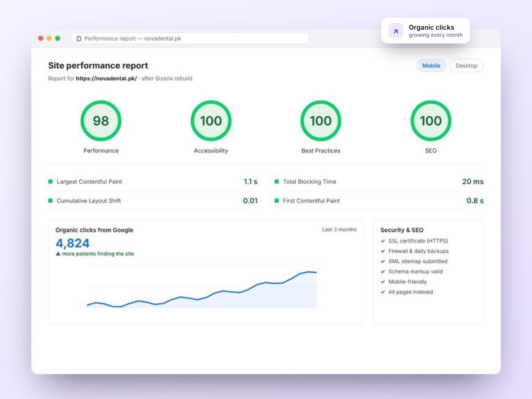Click checkmark beside Schema markup valid

[x=383, y=272]
